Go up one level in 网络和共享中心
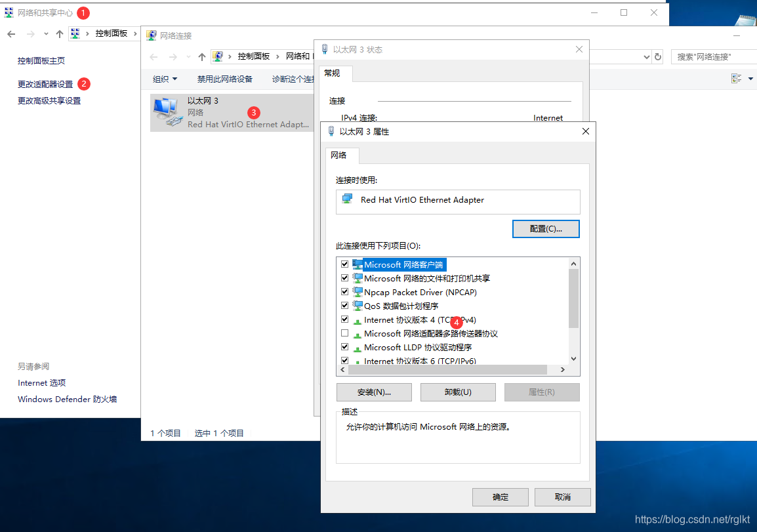The width and height of the screenshot is (757, 532). click(60, 34)
